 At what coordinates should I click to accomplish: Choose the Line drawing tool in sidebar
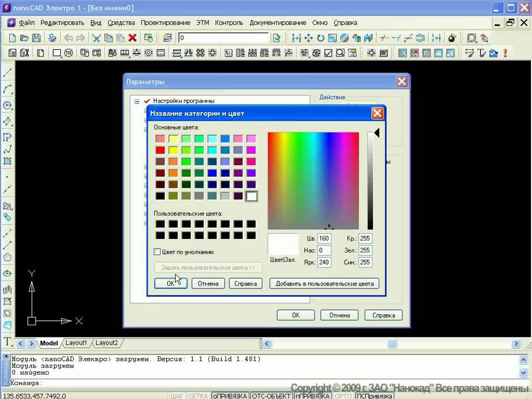(7, 72)
